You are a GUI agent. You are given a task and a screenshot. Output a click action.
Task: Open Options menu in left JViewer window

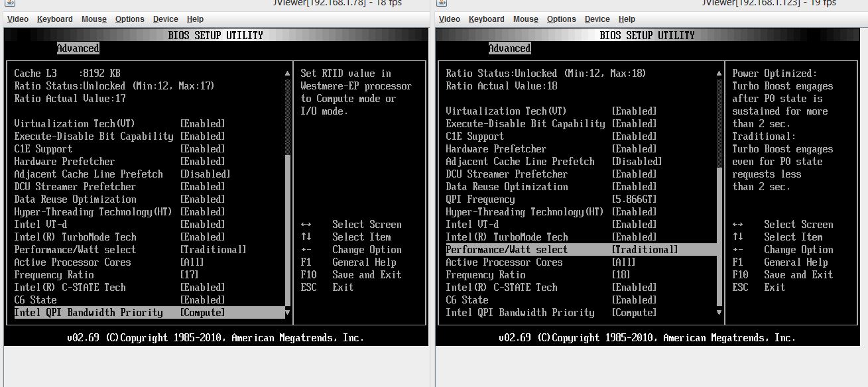coord(130,19)
